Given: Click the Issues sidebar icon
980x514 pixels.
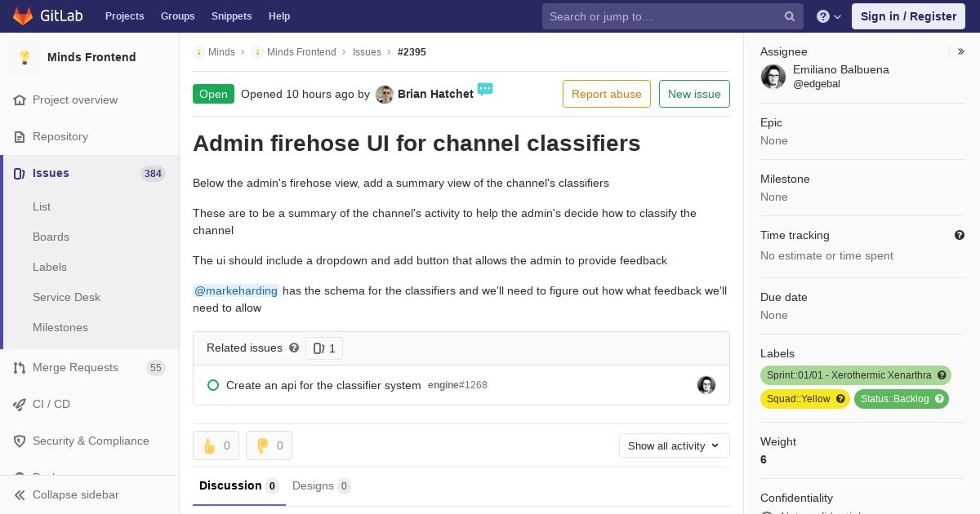Looking at the screenshot, I should tap(20, 173).
